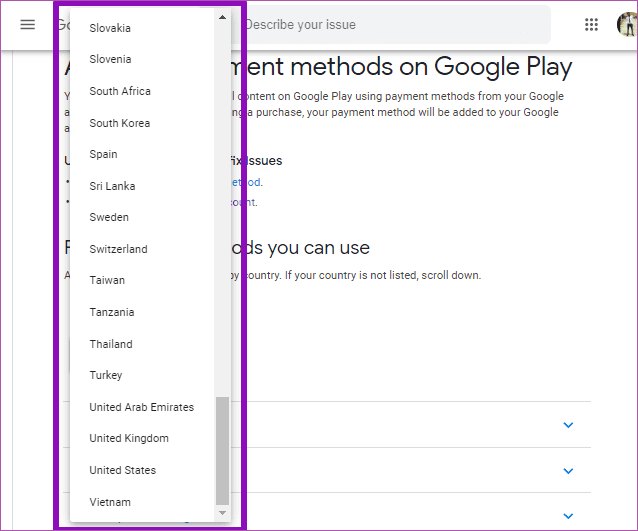
Task: Select Slovenia from the country list
Action: [x=142, y=59]
